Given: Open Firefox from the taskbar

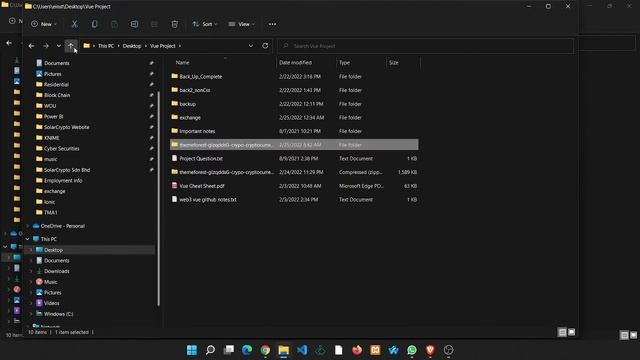Looking at the screenshot, I should (357, 350).
